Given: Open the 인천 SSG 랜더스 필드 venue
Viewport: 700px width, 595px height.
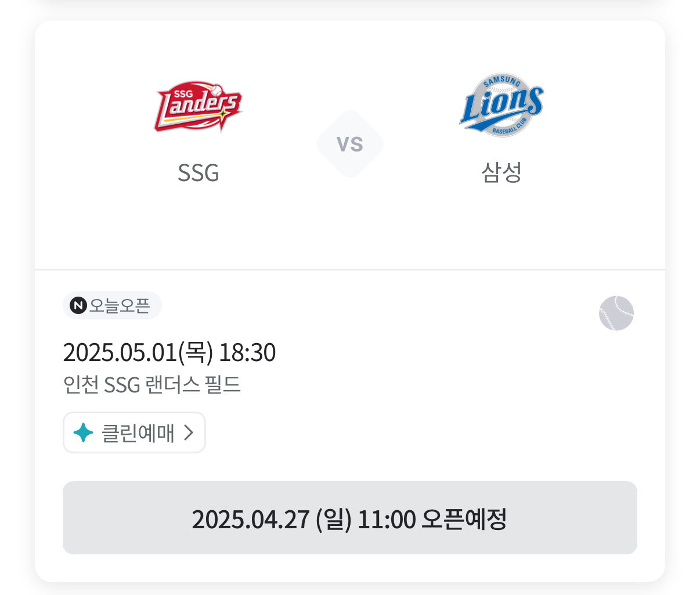Looking at the screenshot, I should (x=151, y=385).
